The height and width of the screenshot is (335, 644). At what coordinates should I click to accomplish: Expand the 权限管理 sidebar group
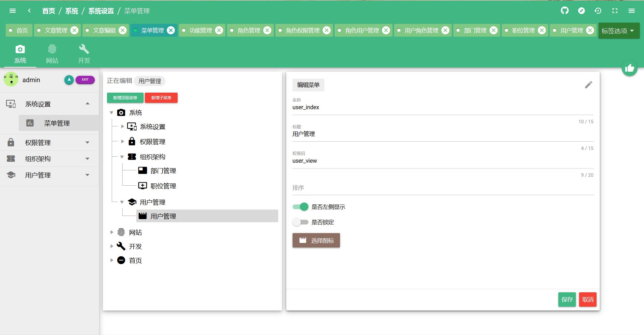pyautogui.click(x=49, y=142)
